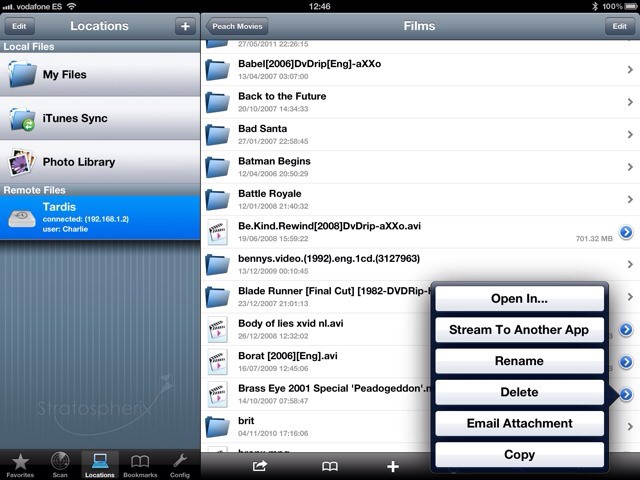Tap the Borat video file icon
The width and height of the screenshot is (640, 480).
pos(217,362)
